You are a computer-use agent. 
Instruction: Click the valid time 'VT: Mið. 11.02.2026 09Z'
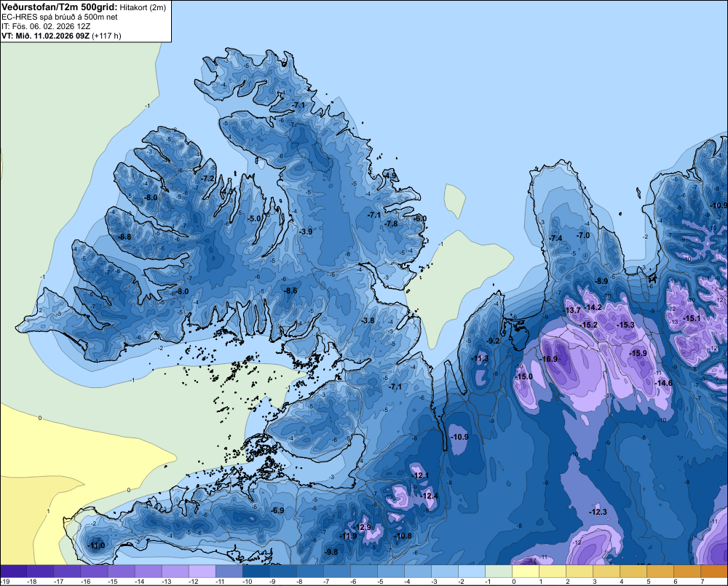coord(45,36)
